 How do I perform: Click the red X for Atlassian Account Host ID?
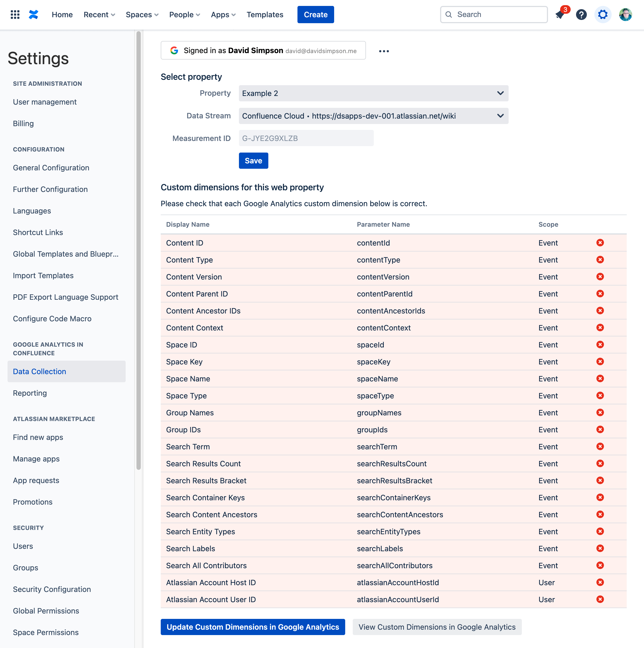[x=600, y=582]
